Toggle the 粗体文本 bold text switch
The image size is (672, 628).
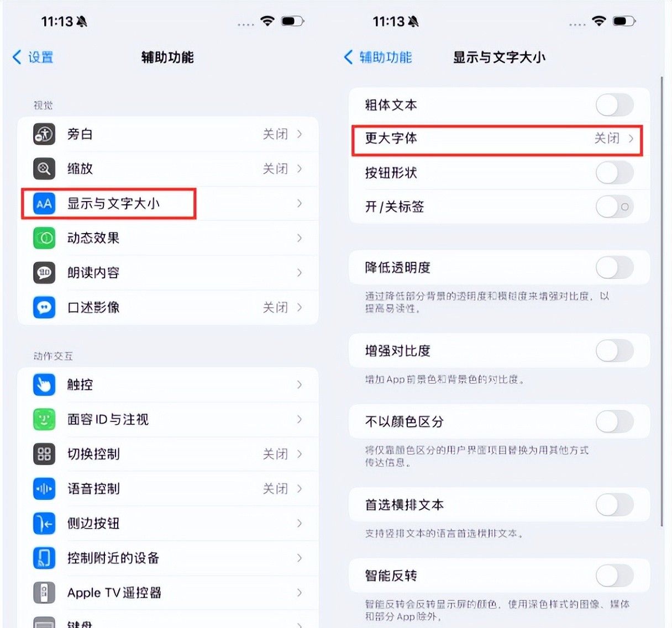pyautogui.click(x=615, y=105)
